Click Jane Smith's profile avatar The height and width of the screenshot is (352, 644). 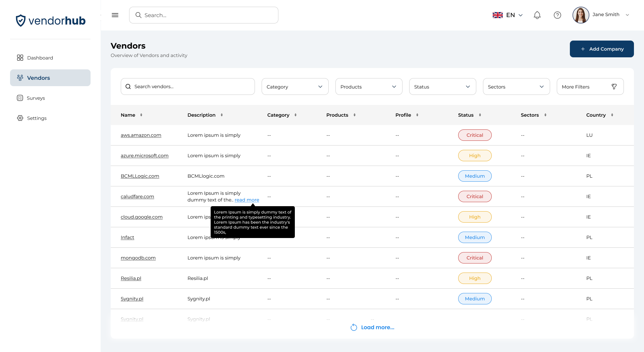coord(581,15)
